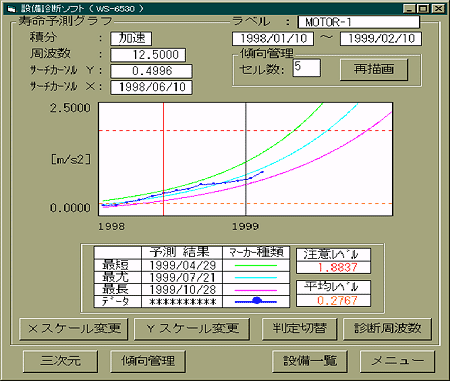Minimize the 設備診断ソフト window
This screenshot has height=381, width=450.
[x=410, y=9]
